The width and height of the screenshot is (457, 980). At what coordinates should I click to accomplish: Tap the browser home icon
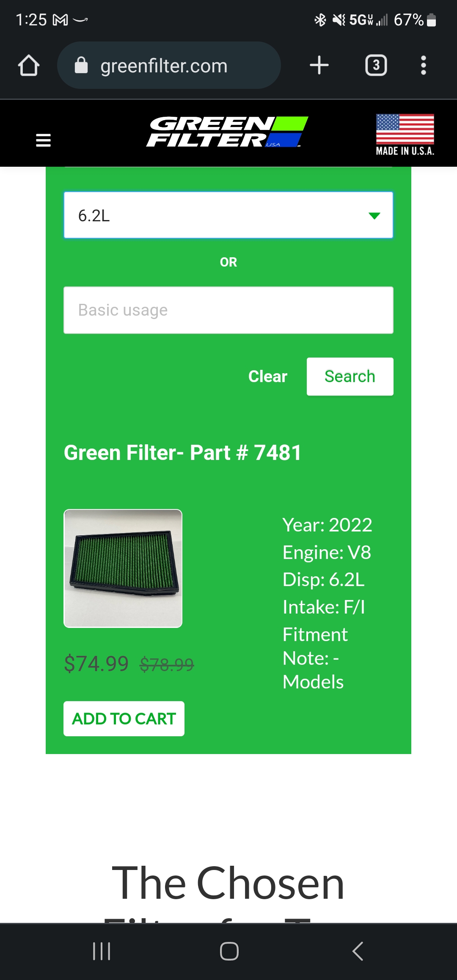(x=29, y=66)
